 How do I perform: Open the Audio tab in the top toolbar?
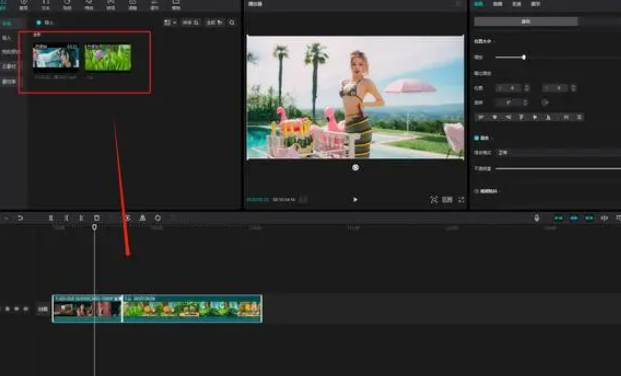click(x=24, y=5)
